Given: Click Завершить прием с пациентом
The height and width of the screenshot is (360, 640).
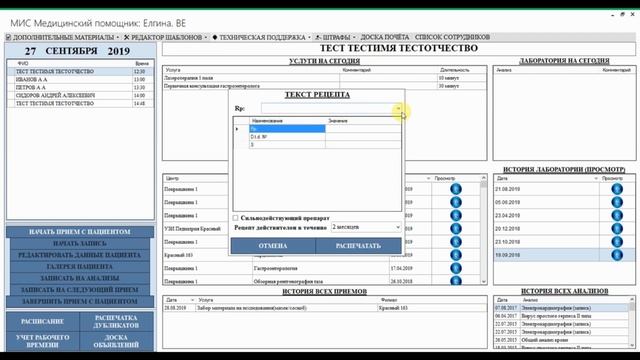Looking at the screenshot, I should tap(80, 302).
